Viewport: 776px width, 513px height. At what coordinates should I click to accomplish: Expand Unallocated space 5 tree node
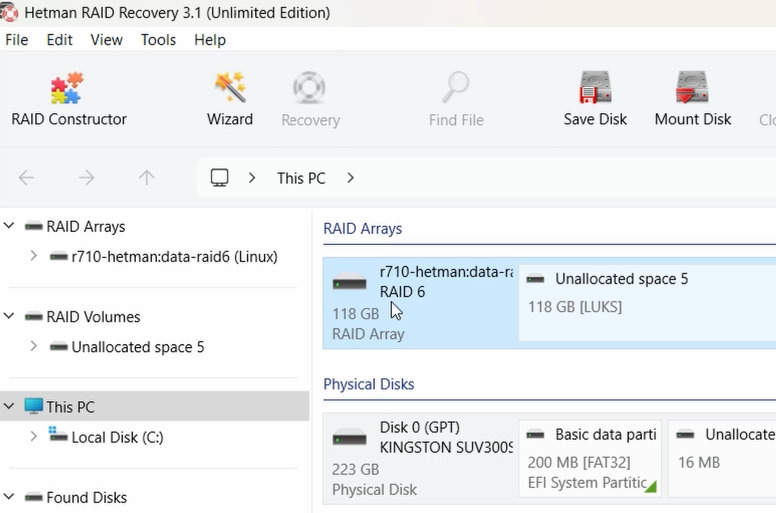coord(34,346)
